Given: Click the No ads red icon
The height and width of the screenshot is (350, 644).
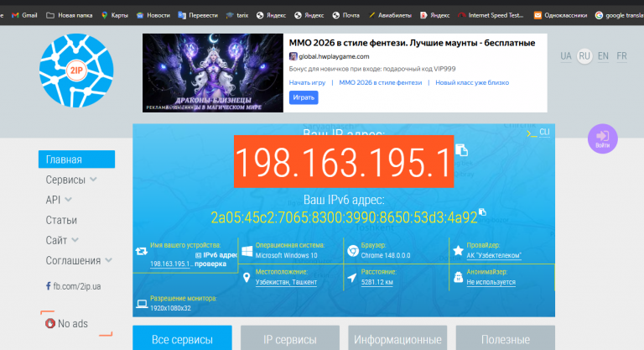Looking at the screenshot, I should [x=50, y=323].
